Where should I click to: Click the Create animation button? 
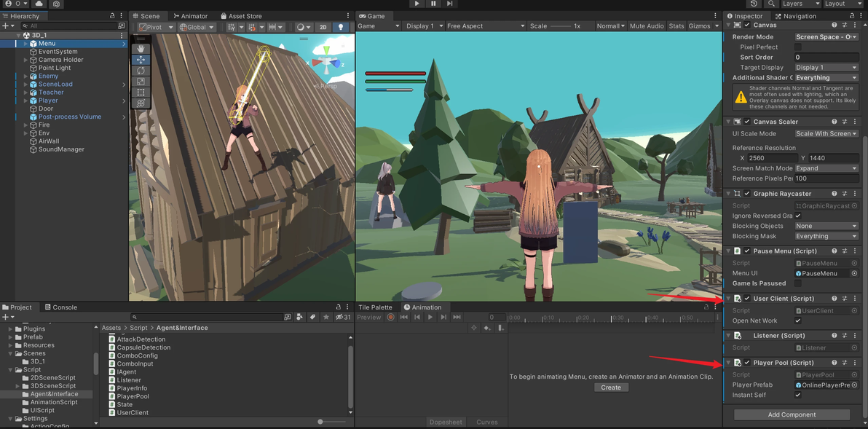(610, 387)
